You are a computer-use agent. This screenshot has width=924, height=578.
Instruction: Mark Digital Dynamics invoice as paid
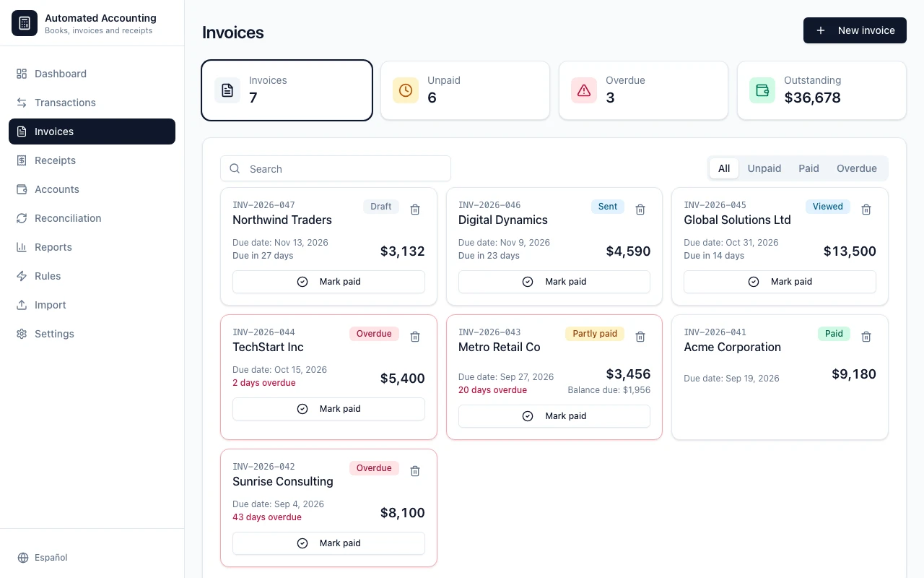click(x=554, y=282)
